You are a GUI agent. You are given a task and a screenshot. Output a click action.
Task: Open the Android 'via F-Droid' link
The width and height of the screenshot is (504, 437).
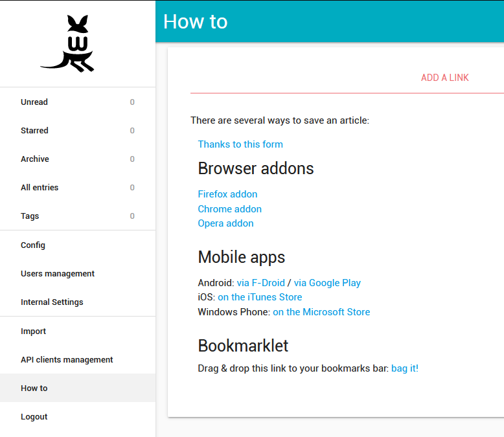(260, 283)
